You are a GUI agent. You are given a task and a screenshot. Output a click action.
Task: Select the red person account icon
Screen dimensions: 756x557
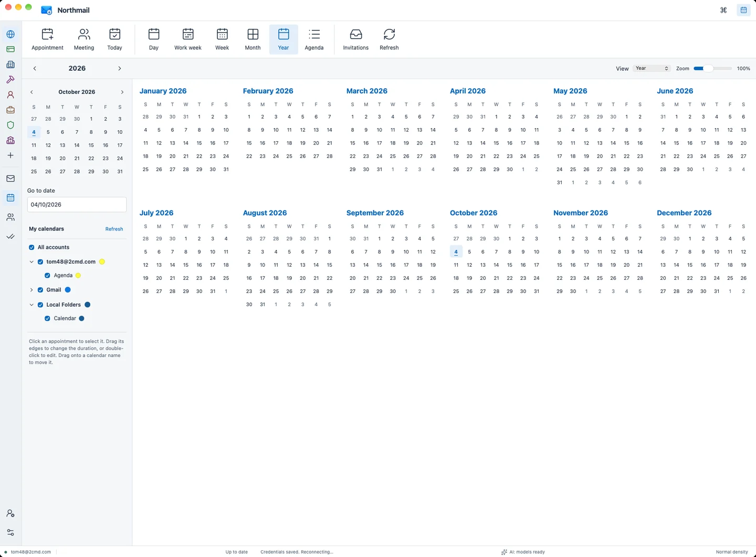click(10, 95)
